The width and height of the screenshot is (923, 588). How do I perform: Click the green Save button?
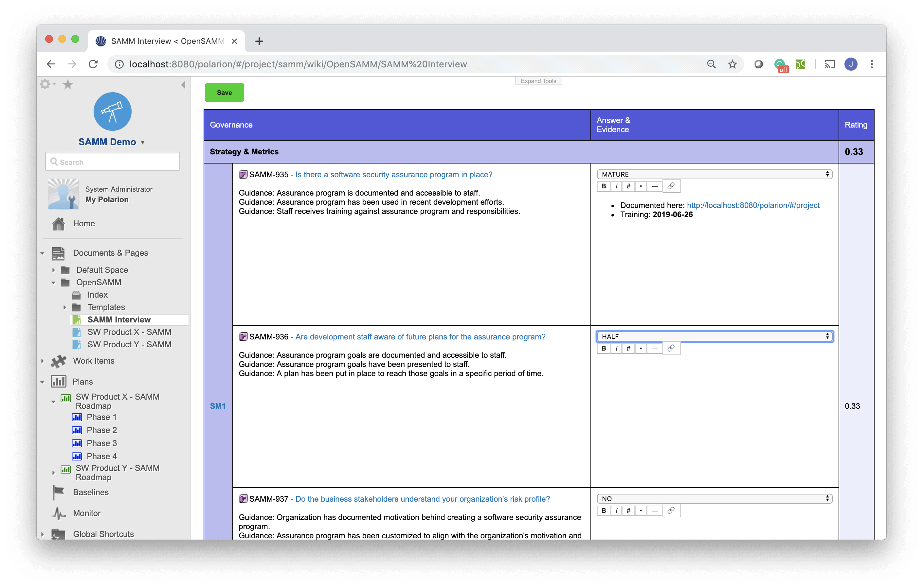coord(224,92)
